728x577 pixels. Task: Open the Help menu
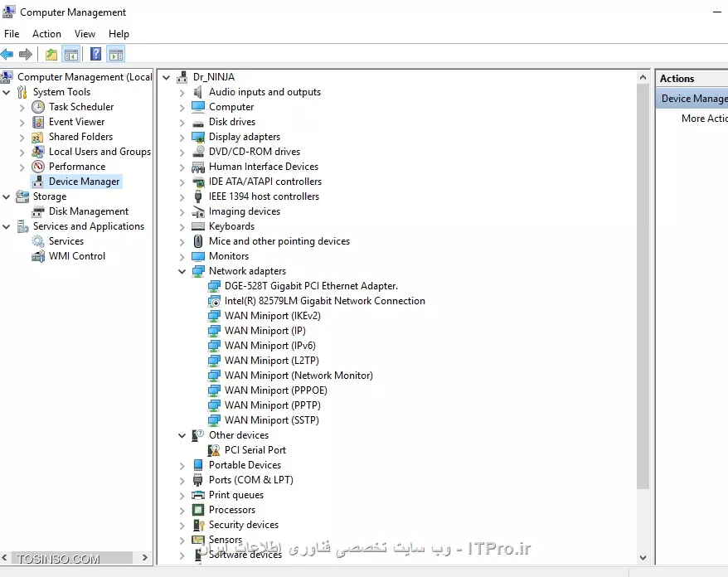tap(119, 34)
